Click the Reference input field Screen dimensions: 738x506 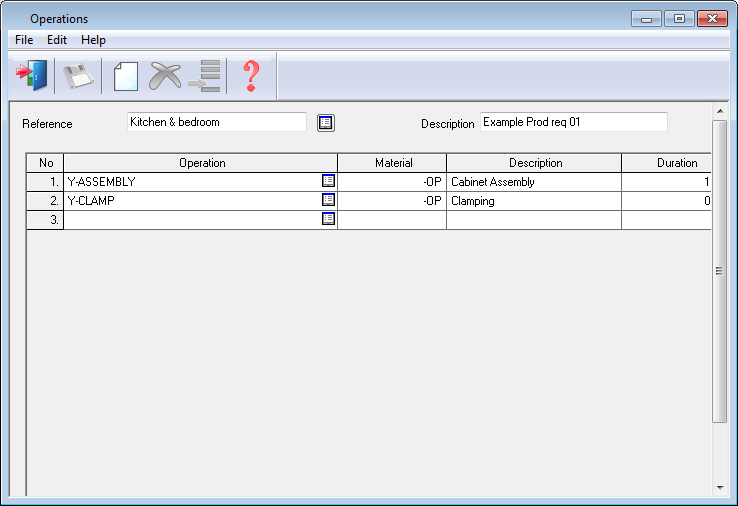point(217,122)
